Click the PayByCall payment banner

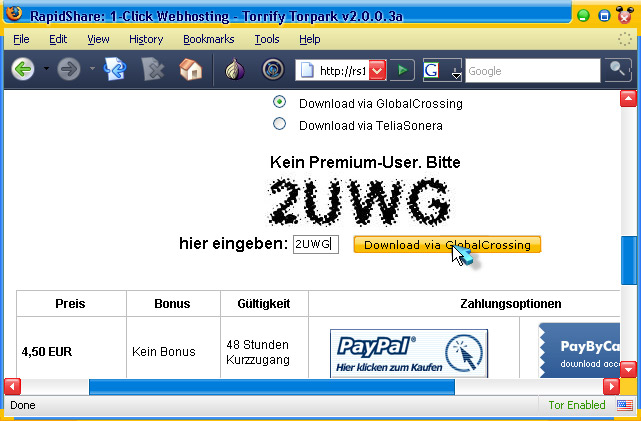580,351
